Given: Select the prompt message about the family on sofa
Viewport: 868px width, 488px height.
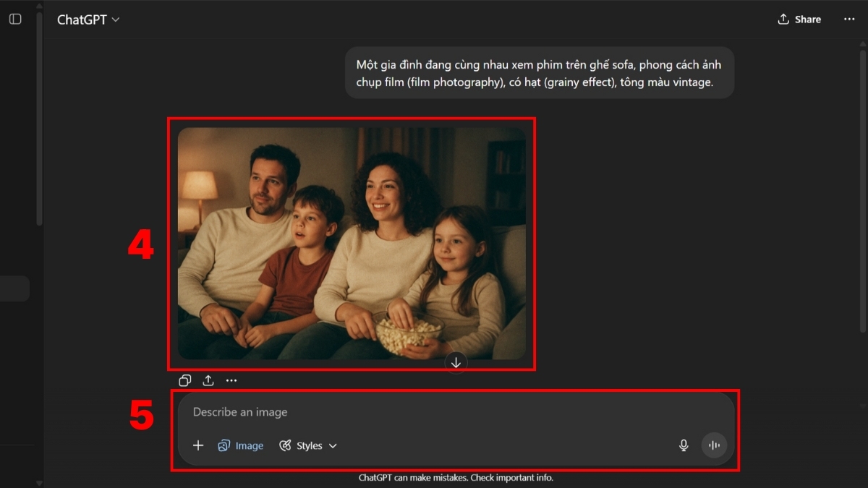Looking at the screenshot, I should [x=540, y=73].
